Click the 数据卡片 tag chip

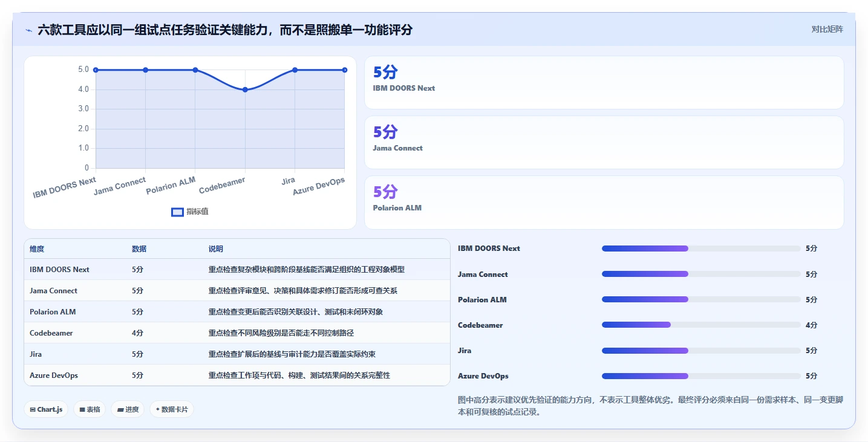[x=172, y=409]
